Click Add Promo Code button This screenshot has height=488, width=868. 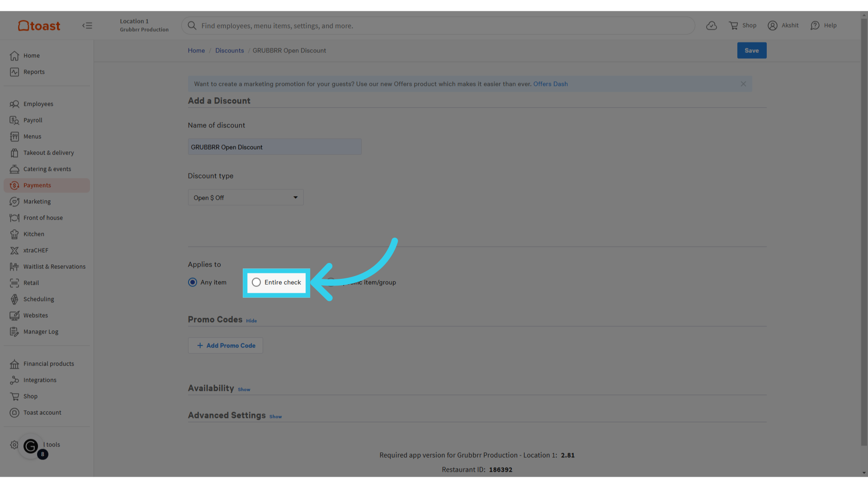(226, 346)
